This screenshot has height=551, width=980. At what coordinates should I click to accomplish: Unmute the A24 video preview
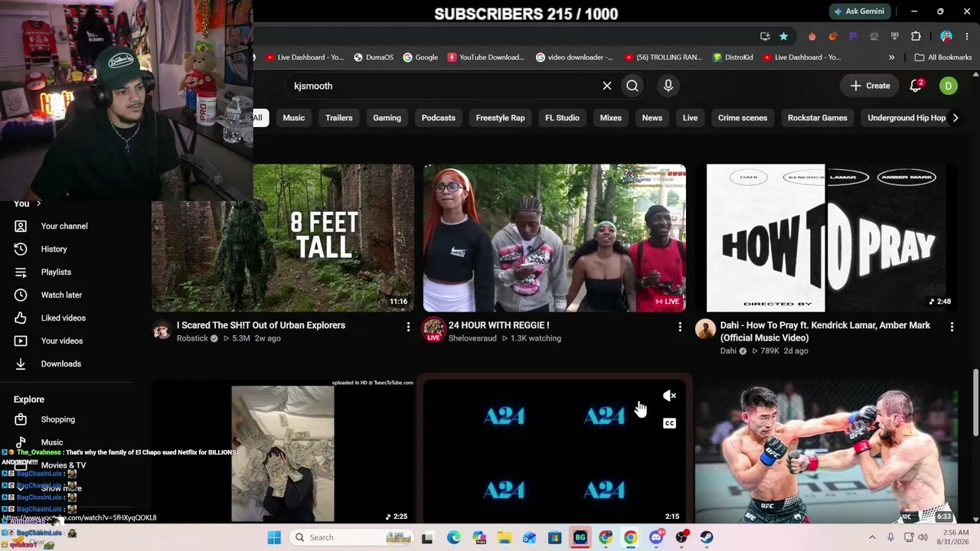pyautogui.click(x=669, y=396)
